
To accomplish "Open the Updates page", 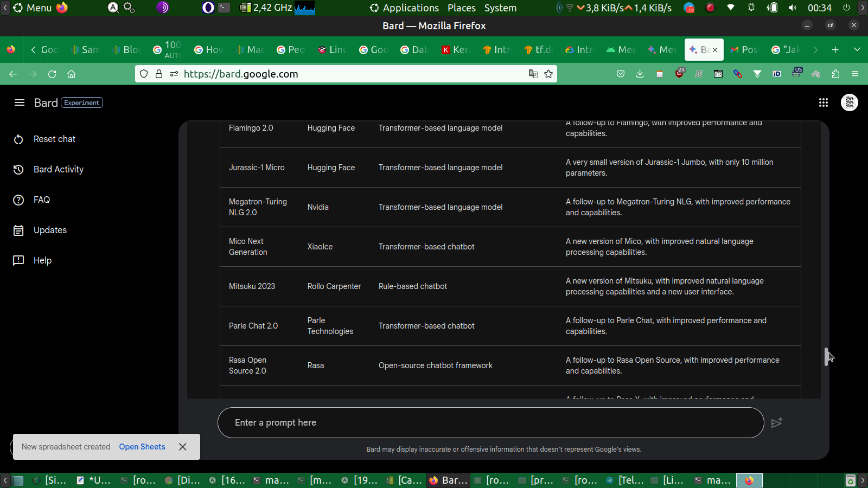I will [50, 230].
